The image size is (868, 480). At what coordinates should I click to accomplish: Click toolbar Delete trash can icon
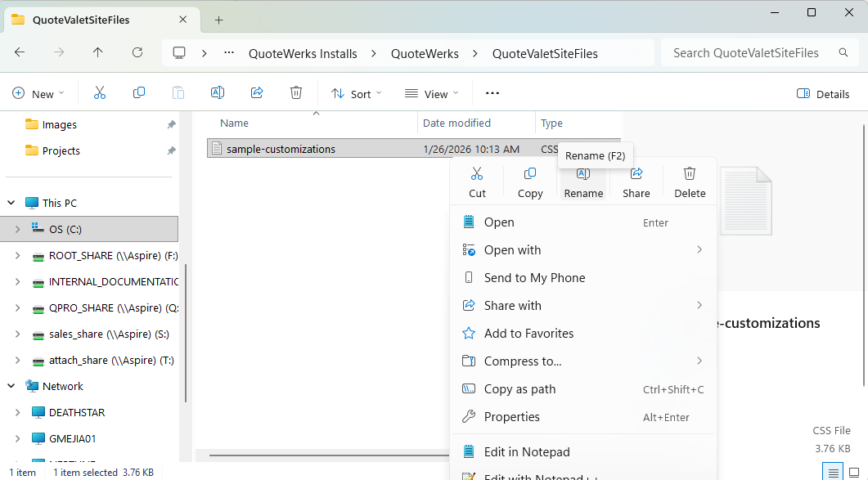296,93
